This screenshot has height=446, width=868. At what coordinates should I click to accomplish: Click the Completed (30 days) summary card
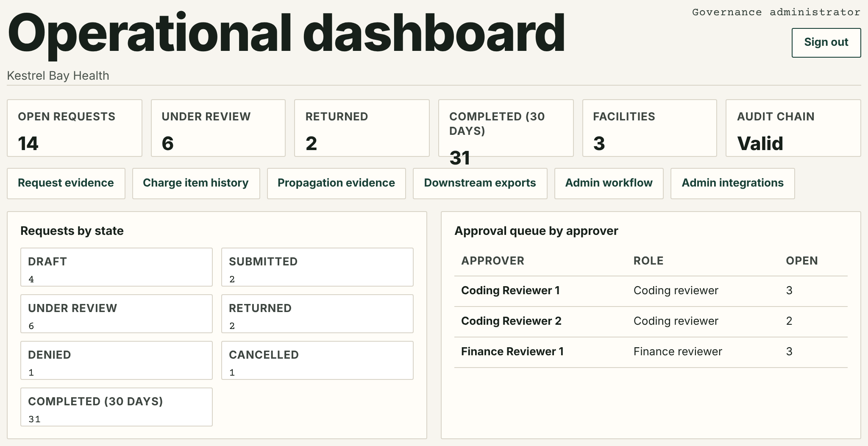coord(506,128)
